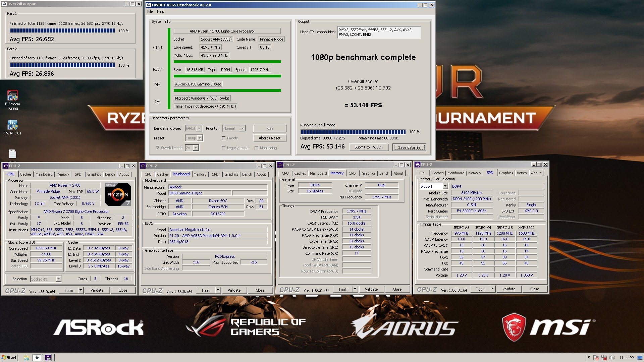Click the Part 2 progress bar

(62, 65)
